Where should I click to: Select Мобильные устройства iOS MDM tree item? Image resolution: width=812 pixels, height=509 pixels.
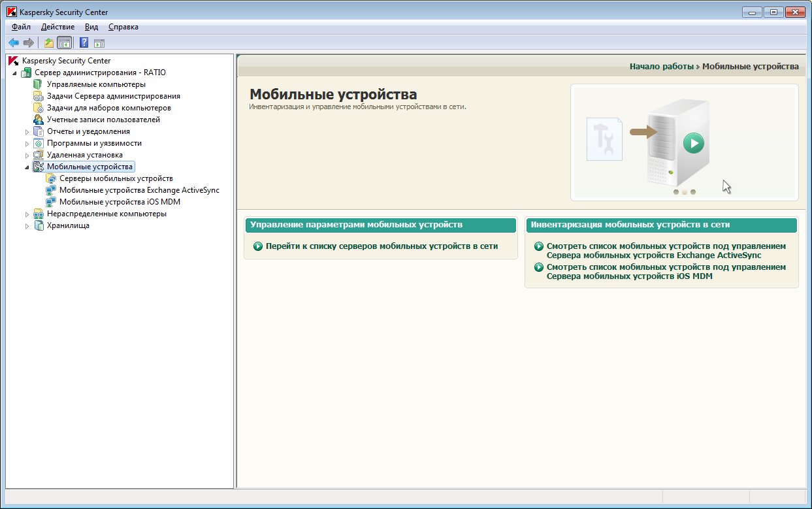coord(120,202)
